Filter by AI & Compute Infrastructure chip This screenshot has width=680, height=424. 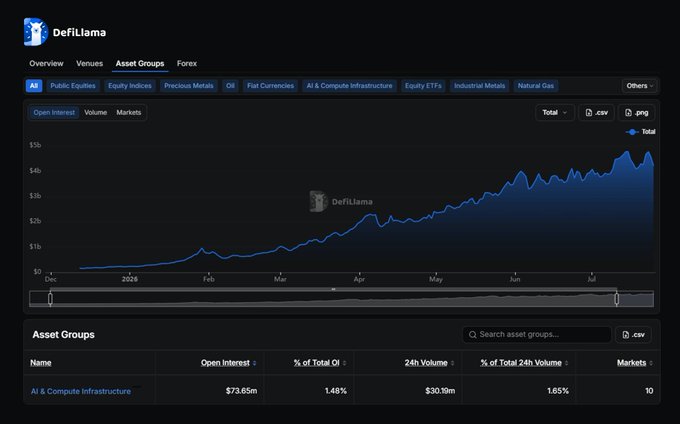[349, 86]
